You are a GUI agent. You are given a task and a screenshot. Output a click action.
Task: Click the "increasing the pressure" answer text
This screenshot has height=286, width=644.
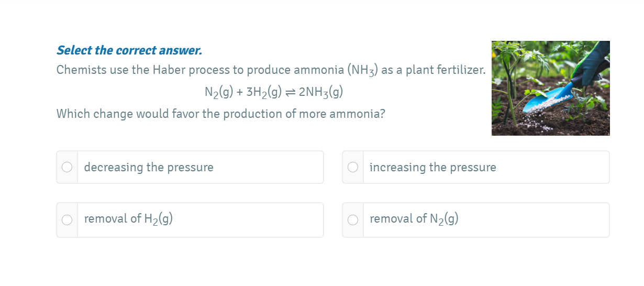click(432, 167)
